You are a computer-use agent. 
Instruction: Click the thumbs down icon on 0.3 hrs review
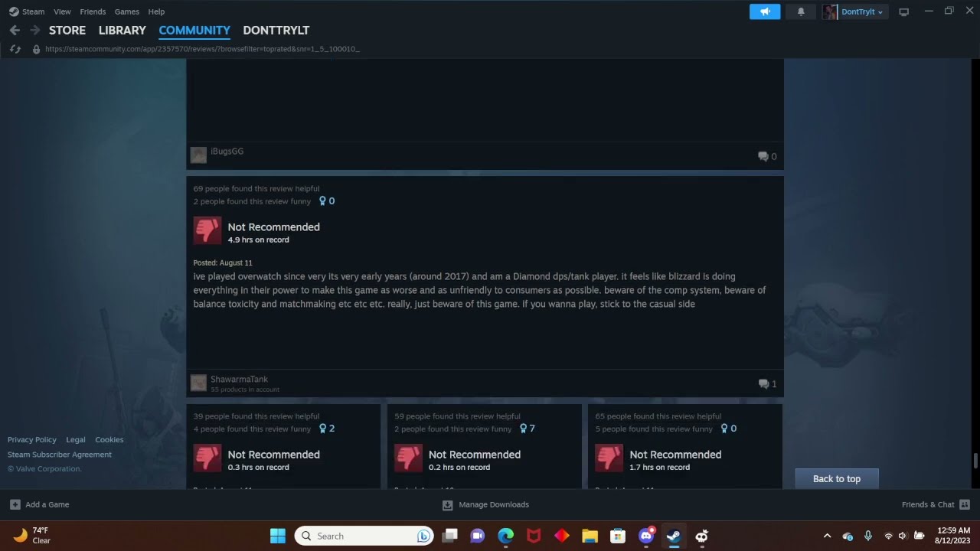[x=207, y=458]
